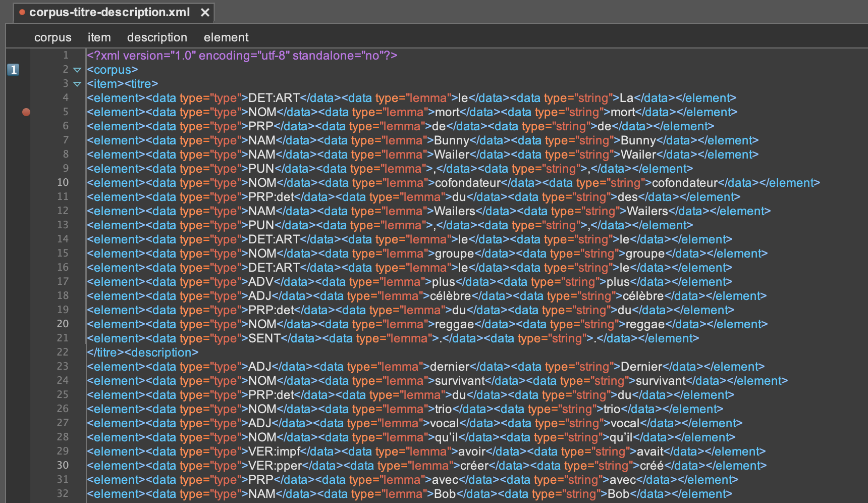The width and height of the screenshot is (868, 503).
Task: Click line number 30 in the gutter
Action: 63,466
